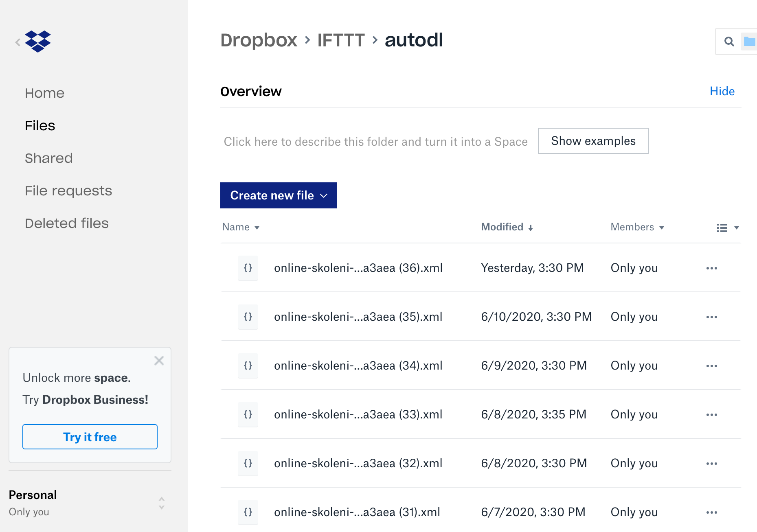The height and width of the screenshot is (532, 757).
Task: Open Deleted files in sidebar
Action: pyautogui.click(x=67, y=223)
